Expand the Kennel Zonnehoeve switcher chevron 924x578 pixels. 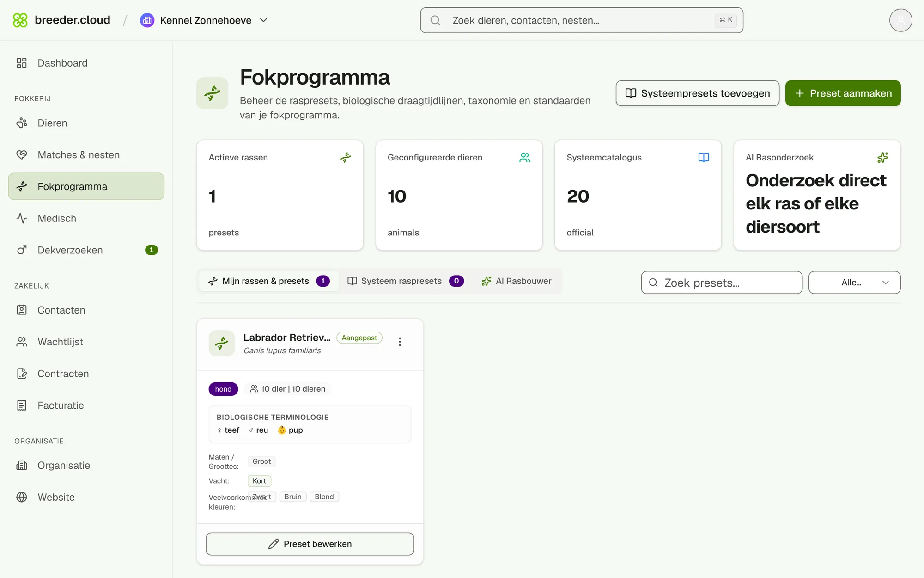coord(264,20)
